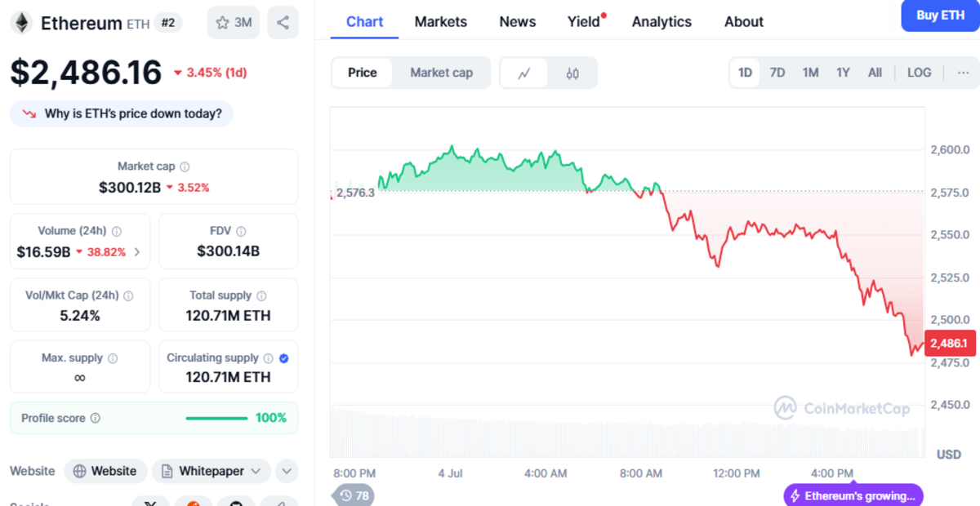The height and width of the screenshot is (506, 980).
Task: Click the 2,576.3 opening price label
Action: [x=354, y=193]
